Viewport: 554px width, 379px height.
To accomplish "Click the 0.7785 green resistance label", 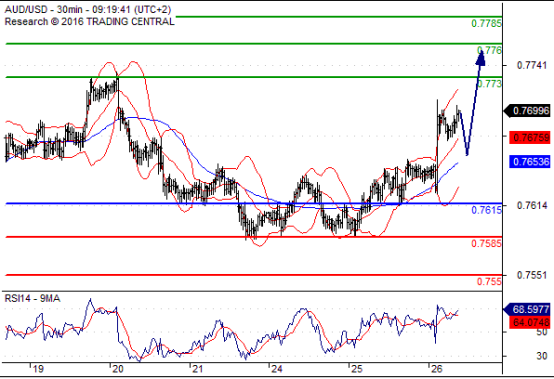I will [487, 24].
